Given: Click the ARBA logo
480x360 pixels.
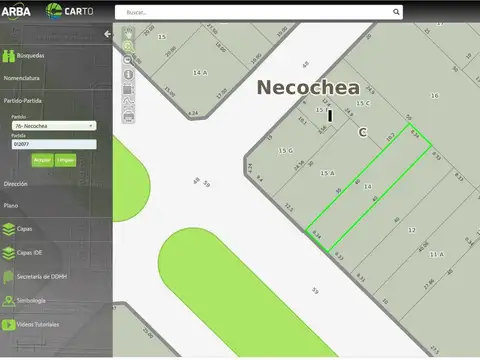Looking at the screenshot, I should (x=16, y=12).
